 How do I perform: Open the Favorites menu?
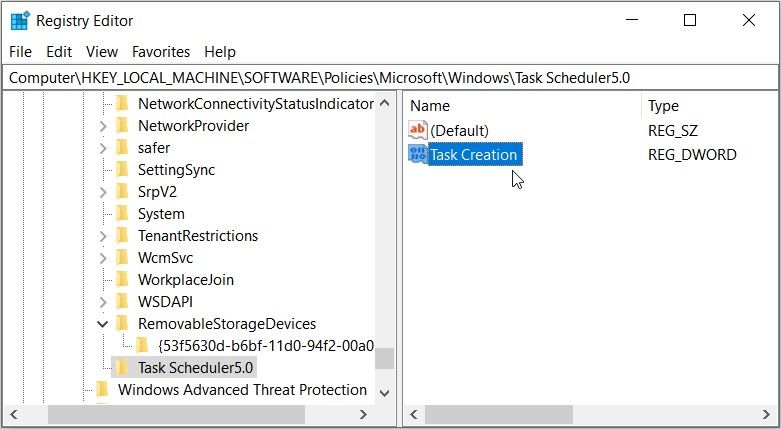coord(161,52)
